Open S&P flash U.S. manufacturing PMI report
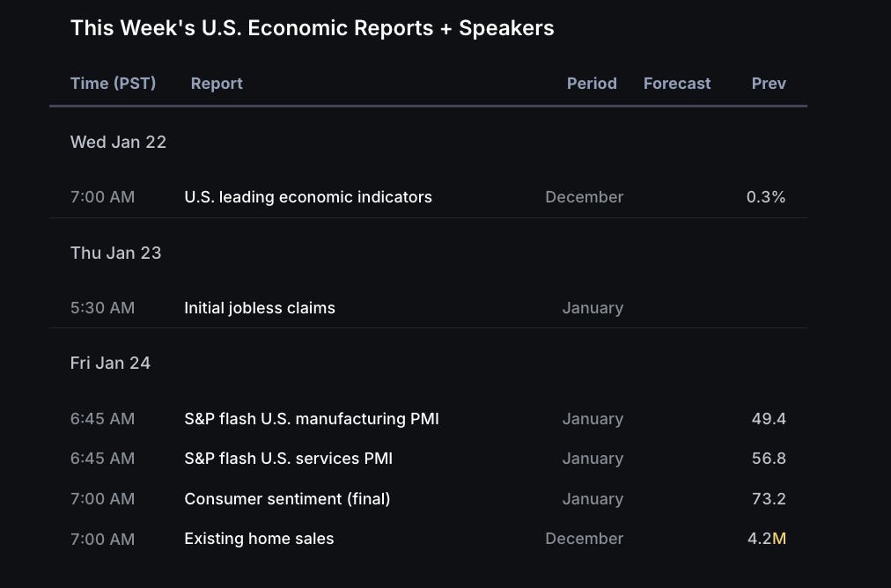Image resolution: width=891 pixels, height=588 pixels. (312, 419)
